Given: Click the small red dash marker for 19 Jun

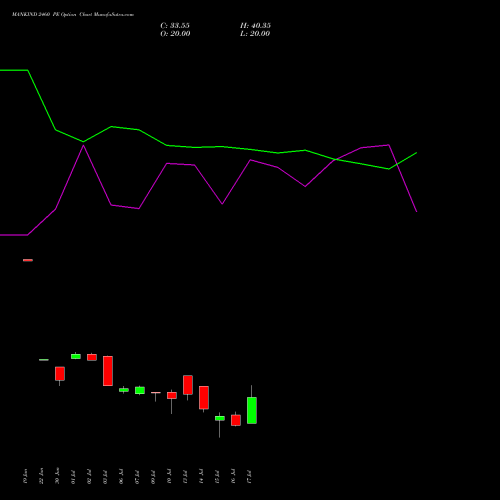Looking at the screenshot, I should click(28, 260).
